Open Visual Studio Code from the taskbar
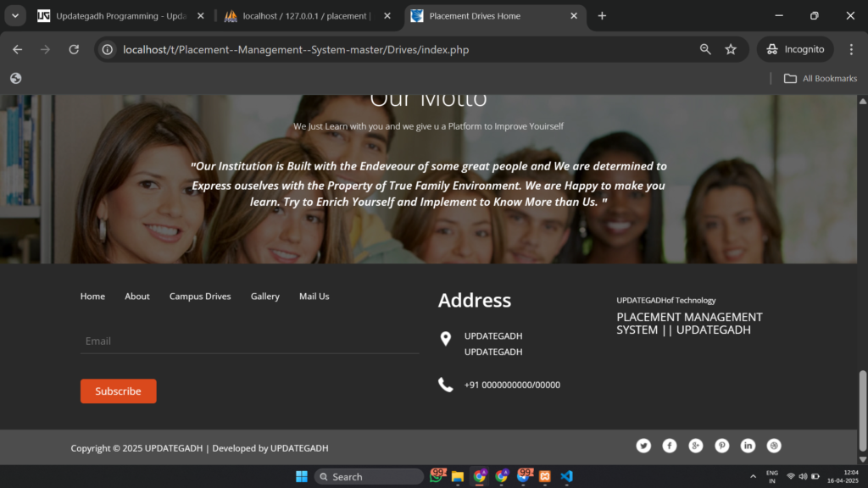This screenshot has height=488, width=868. 566,476
